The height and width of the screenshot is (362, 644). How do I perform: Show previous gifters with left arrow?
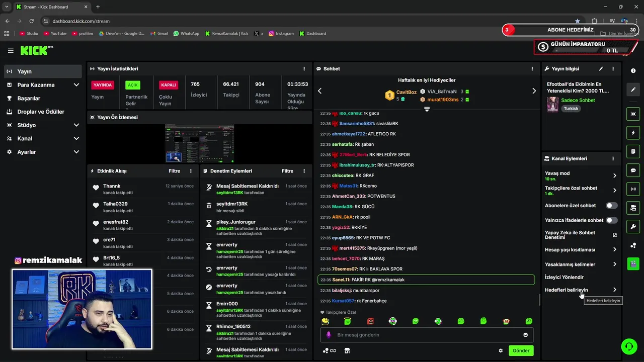319,91
